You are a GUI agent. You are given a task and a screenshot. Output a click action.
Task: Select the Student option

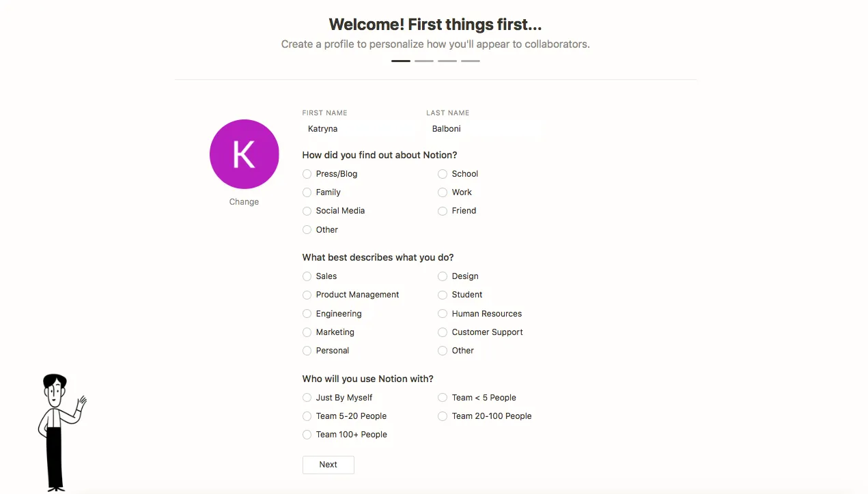point(443,295)
